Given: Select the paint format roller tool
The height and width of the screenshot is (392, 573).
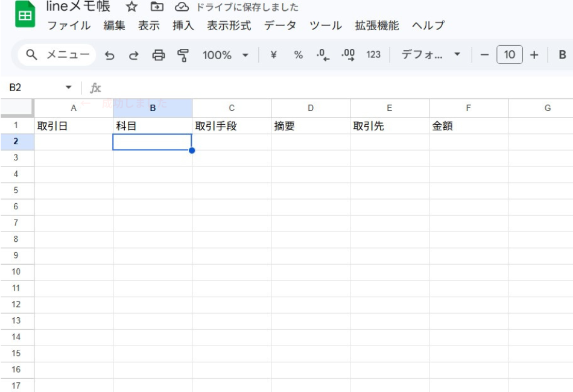Looking at the screenshot, I should (181, 55).
